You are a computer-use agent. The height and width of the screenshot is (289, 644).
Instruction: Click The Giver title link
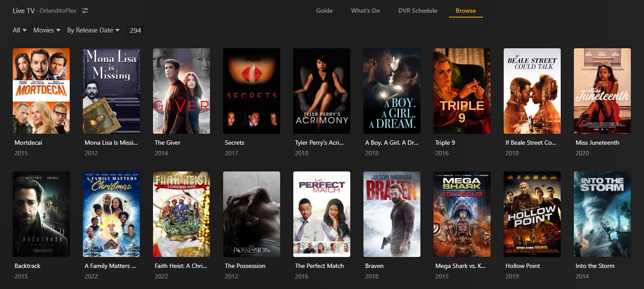pyautogui.click(x=167, y=143)
